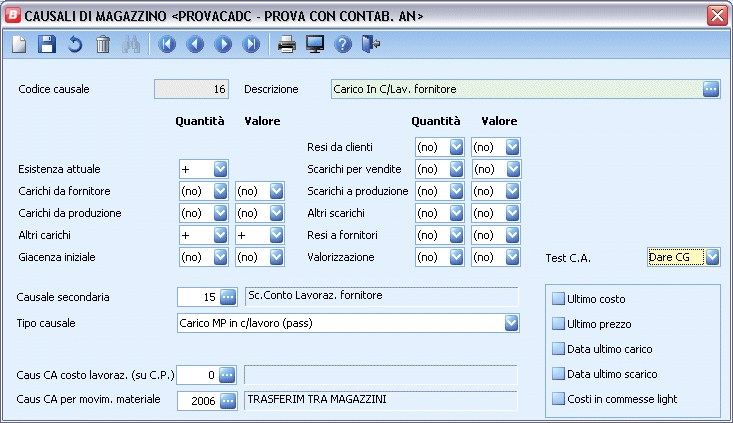Expand the Scarichi a produzione Quantità dropdown
This screenshot has height=423, width=733.
pos(456,191)
